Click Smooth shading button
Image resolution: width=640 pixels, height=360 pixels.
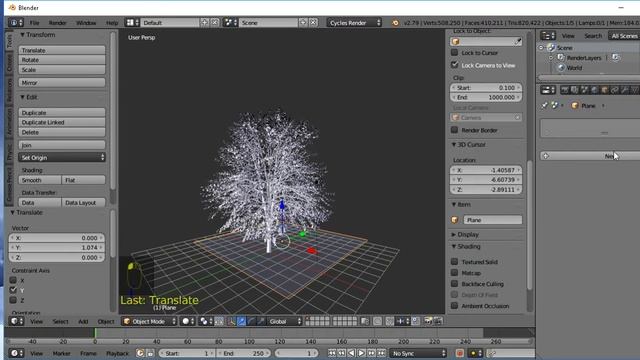tap(40, 180)
